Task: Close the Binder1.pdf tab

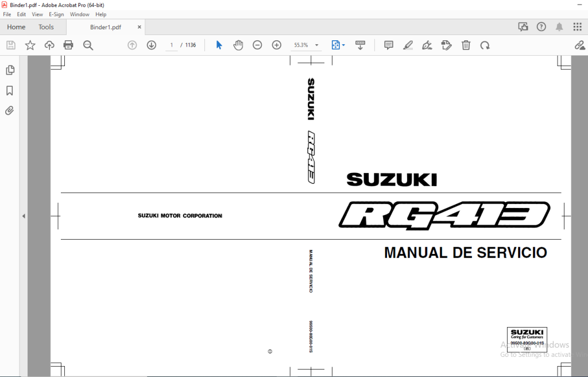Action: click(x=140, y=27)
